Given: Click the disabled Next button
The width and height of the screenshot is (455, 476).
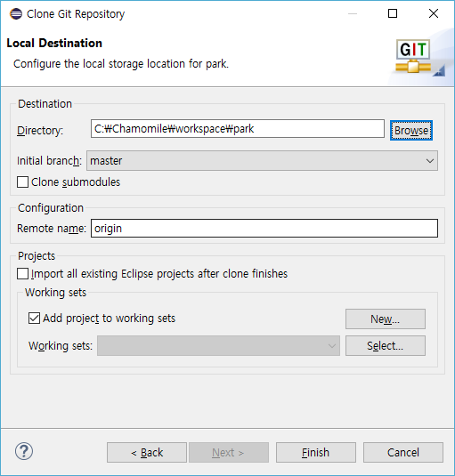Looking at the screenshot, I should coord(229,452).
